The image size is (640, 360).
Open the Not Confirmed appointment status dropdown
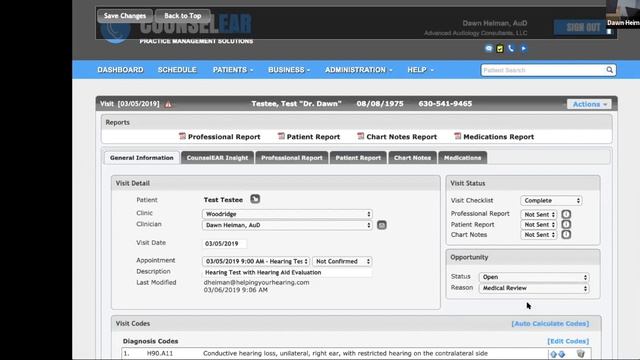[x=342, y=261]
